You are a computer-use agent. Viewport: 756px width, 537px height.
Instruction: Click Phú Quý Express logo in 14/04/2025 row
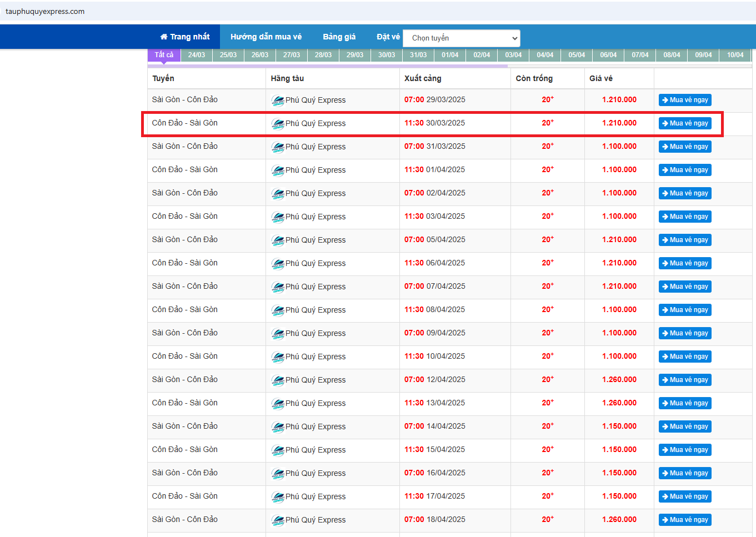278,427
